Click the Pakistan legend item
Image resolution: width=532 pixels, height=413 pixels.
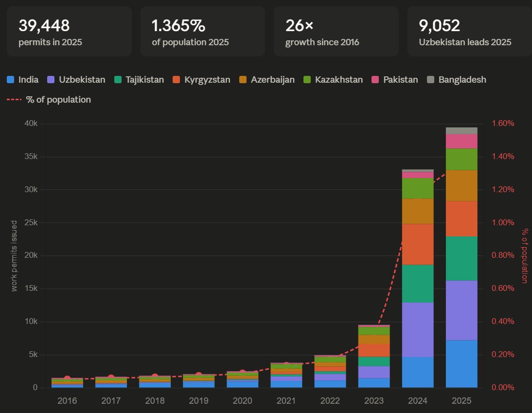[x=395, y=80]
